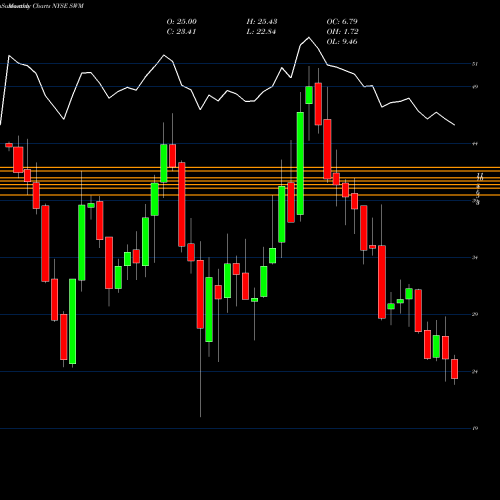Click the 'OL: 9.46' reading
Image resolution: width=500 pixels, height=500 pixels.
coord(342,42)
